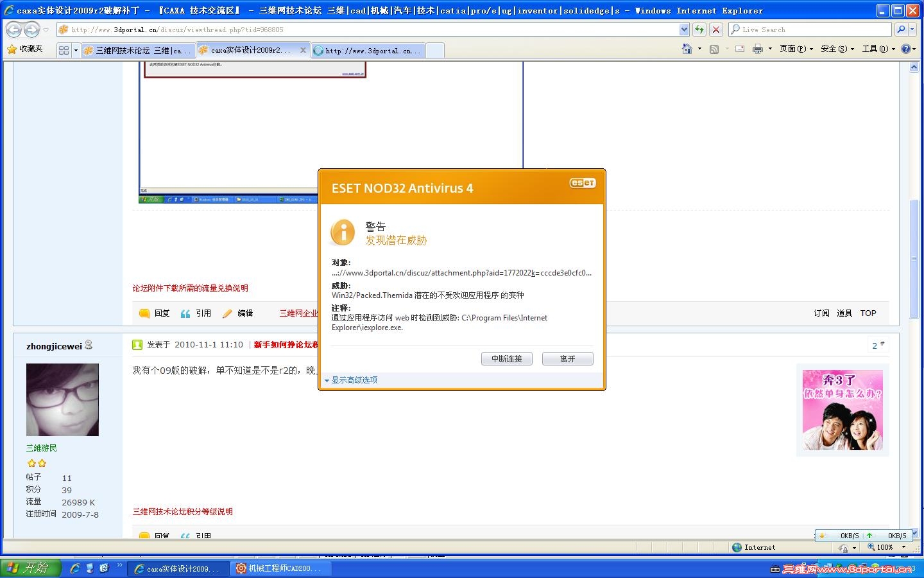Click the zoom magnifier in status bar
The height and width of the screenshot is (578, 924).
click(871, 547)
